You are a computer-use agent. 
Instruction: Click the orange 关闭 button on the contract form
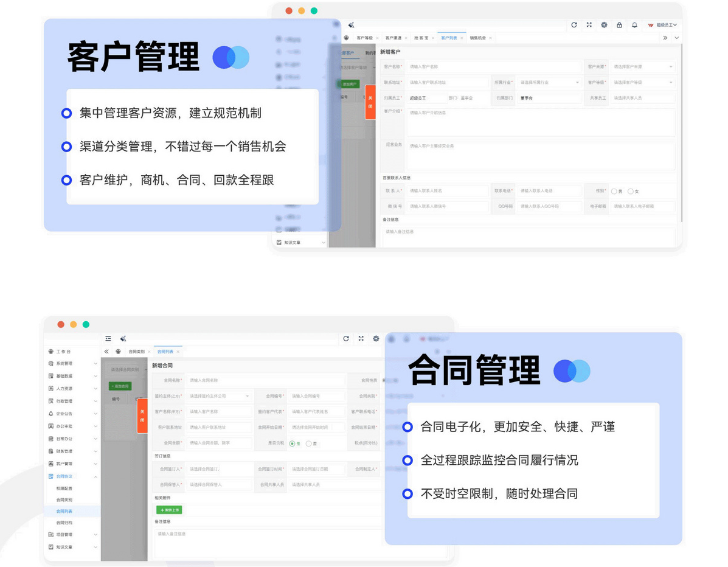(x=142, y=416)
